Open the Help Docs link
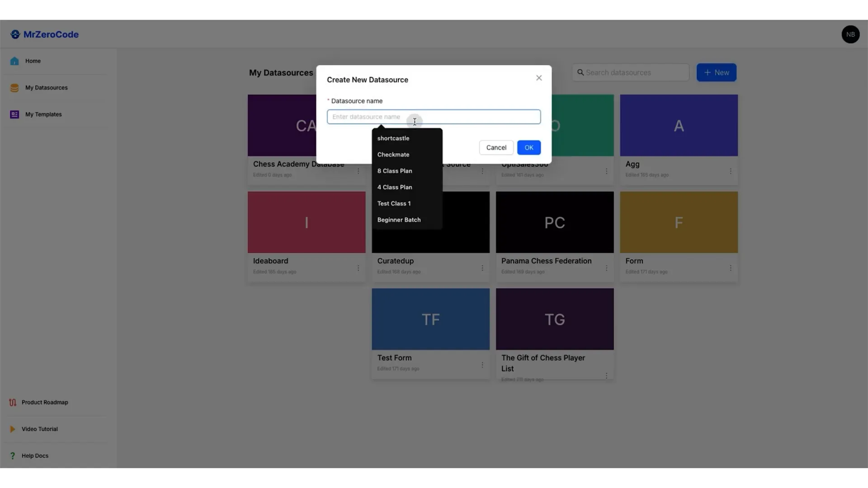 click(35, 455)
